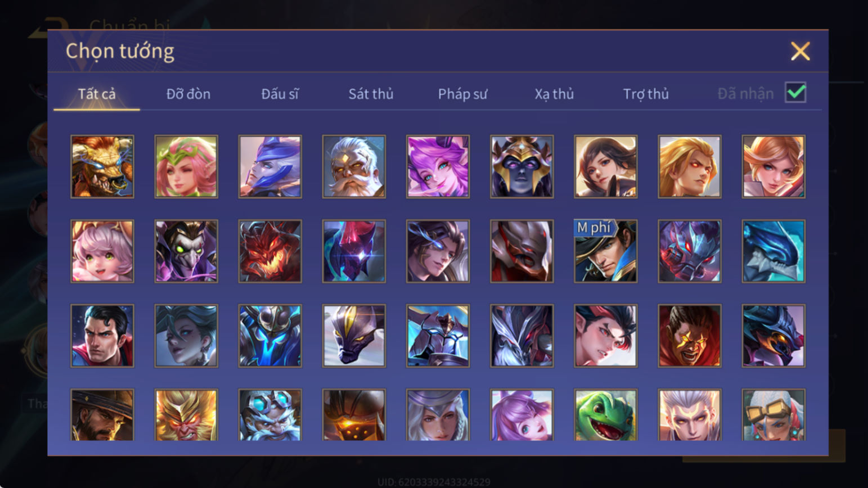This screenshot has width=868, height=488.
Task: Select the white-bearded old man hero
Action: [x=354, y=166]
